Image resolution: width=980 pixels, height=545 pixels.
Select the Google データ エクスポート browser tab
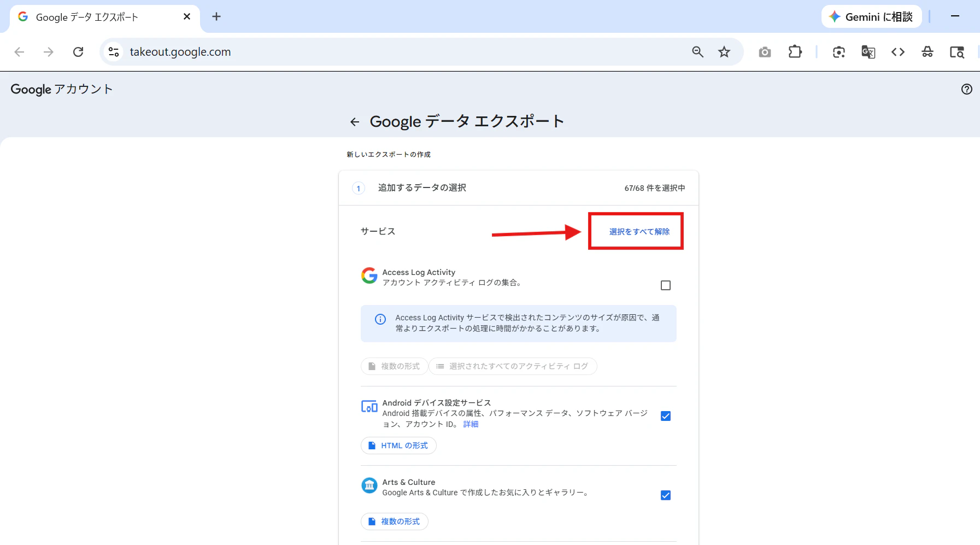click(104, 17)
